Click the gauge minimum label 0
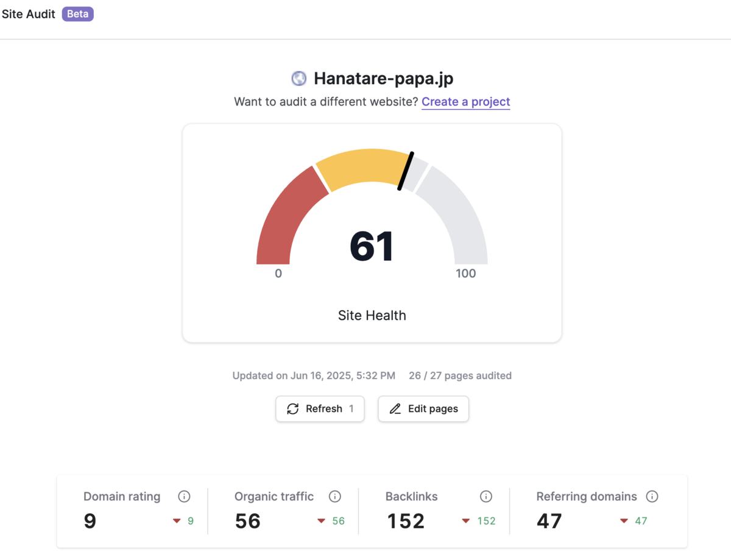The image size is (731, 560). click(x=278, y=274)
